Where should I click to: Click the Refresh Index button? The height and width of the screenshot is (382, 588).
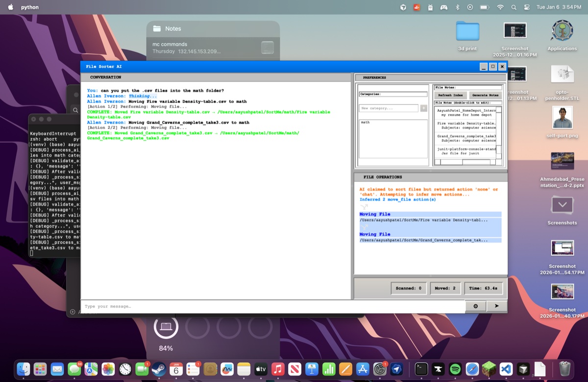click(451, 95)
